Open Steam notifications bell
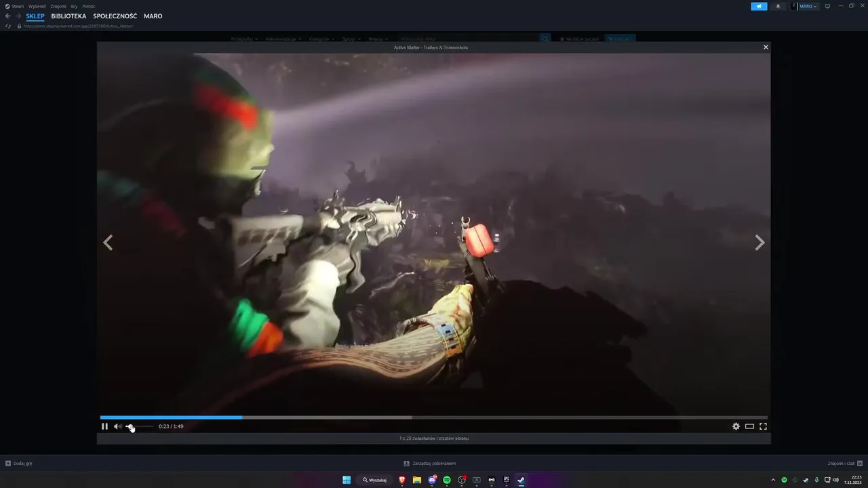868x488 pixels. point(778,6)
